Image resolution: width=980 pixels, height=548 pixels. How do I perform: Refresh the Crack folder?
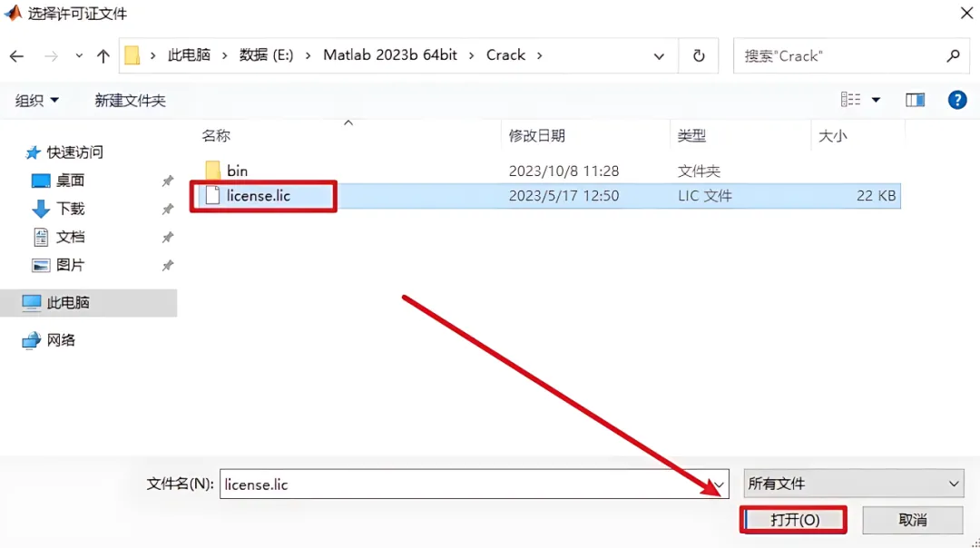point(699,55)
